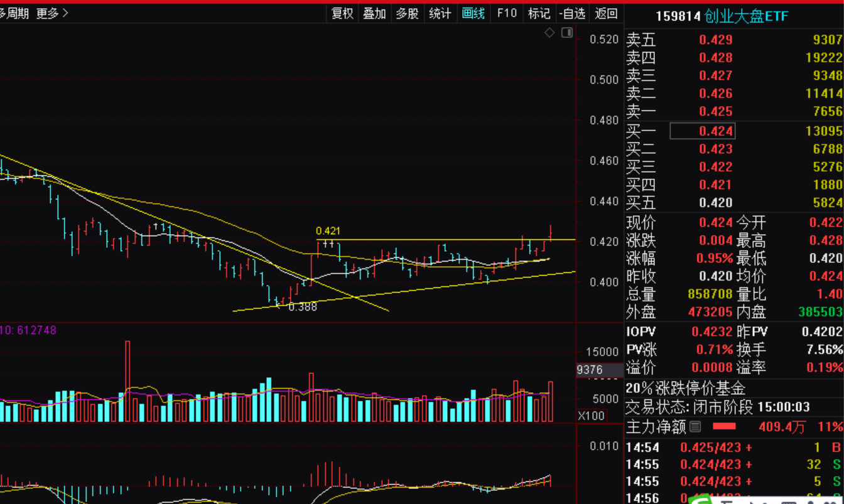Toggle the 画线 drawing tool
Image resolution: width=844 pixels, height=504 pixels.
[x=473, y=13]
